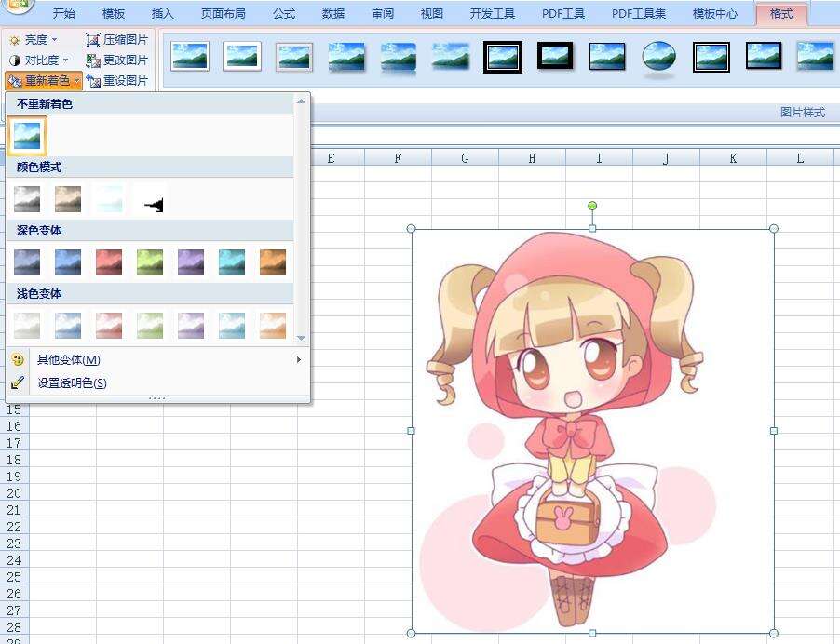Apply the first picture style thumbnail
Screen dimensions: 840x644
click(x=190, y=57)
